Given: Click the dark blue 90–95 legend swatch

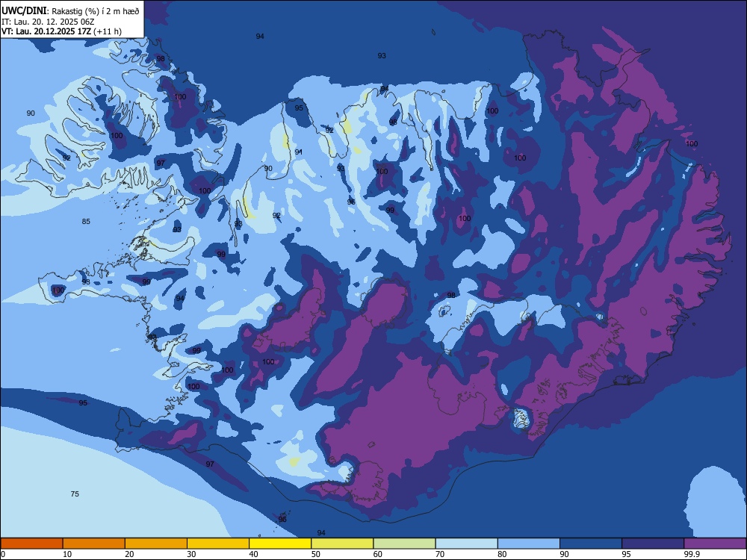Looking at the screenshot, I should [x=591, y=544].
